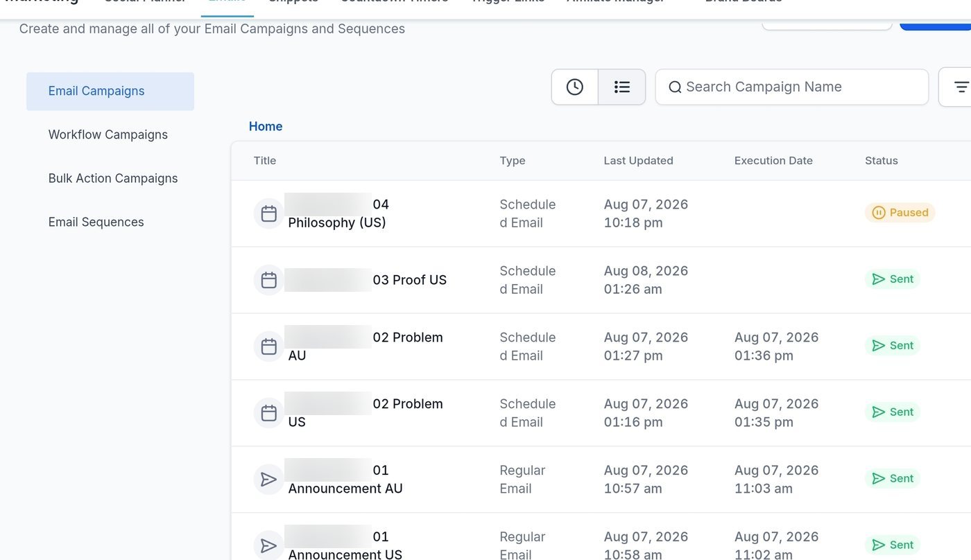Screen dimensions: 971x560
Task: Go to Email Sequences
Action: coord(96,222)
